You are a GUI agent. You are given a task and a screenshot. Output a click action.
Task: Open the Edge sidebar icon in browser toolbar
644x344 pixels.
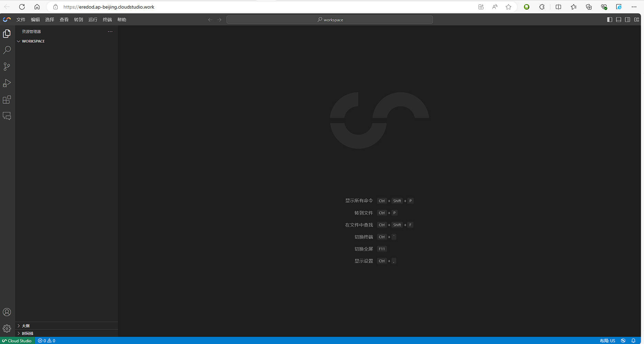[619, 7]
